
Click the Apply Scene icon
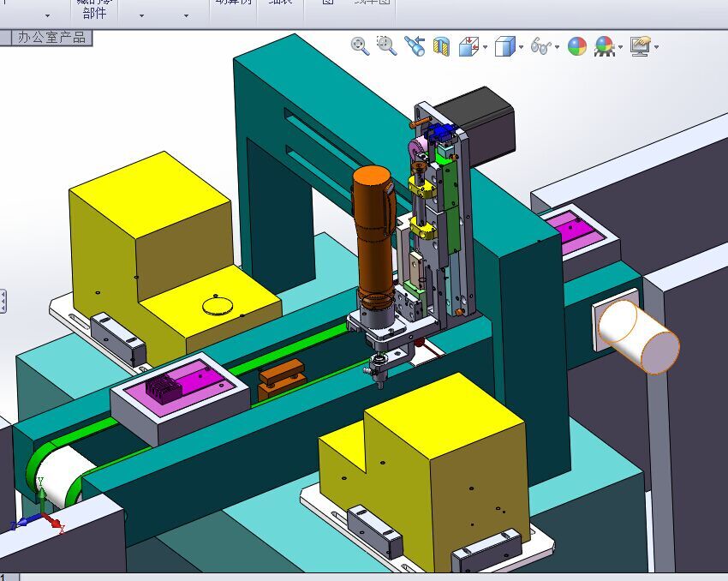(605, 46)
